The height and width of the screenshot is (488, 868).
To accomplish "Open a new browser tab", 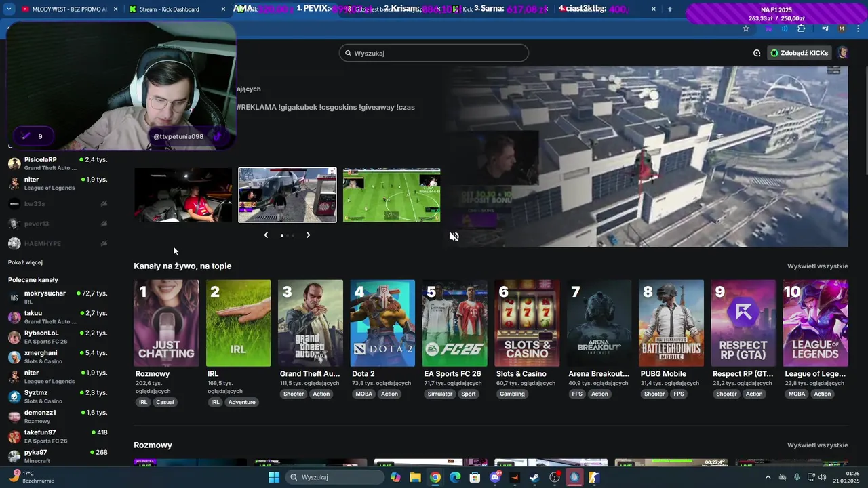I will (670, 9).
